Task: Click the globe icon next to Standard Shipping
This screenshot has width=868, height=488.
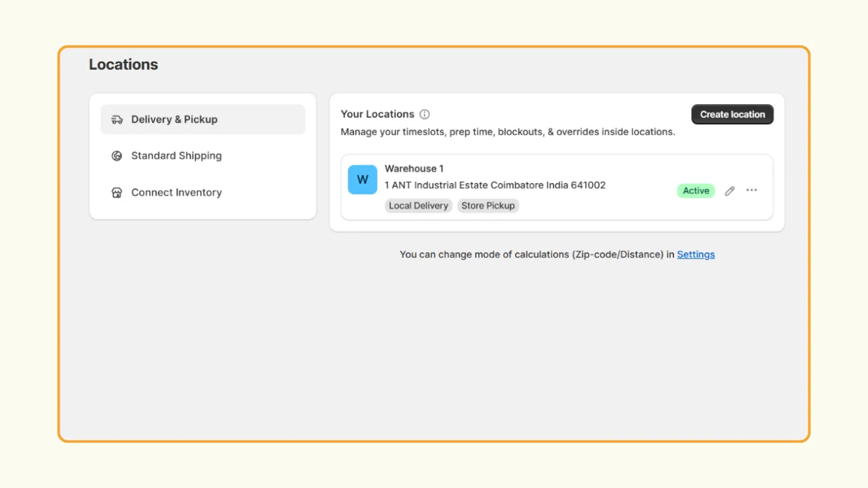Action: pyautogui.click(x=117, y=156)
